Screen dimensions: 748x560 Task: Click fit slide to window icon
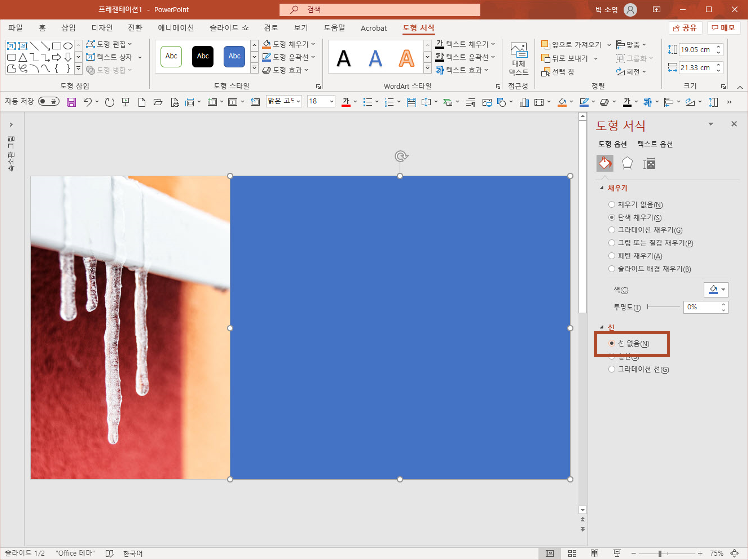[735, 553]
